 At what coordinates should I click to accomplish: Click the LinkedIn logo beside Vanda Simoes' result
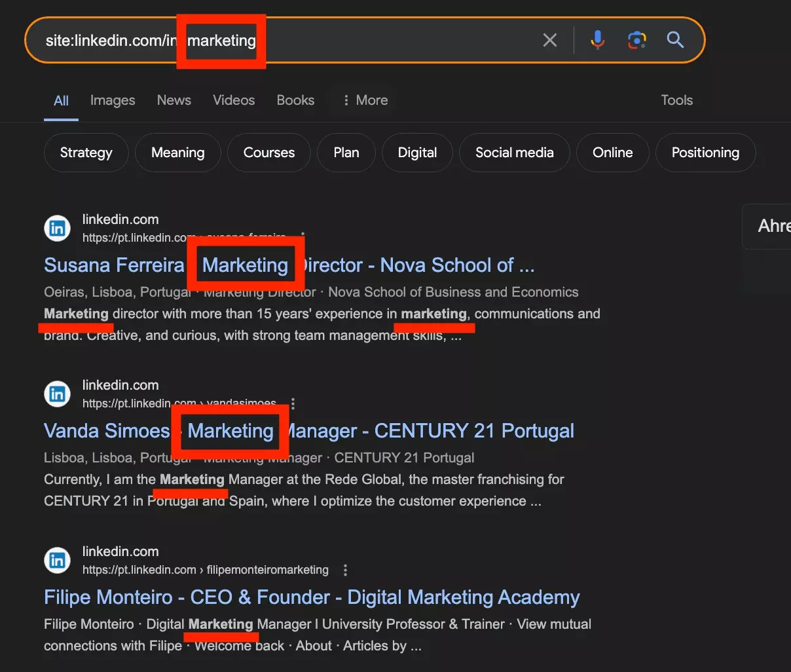point(57,394)
